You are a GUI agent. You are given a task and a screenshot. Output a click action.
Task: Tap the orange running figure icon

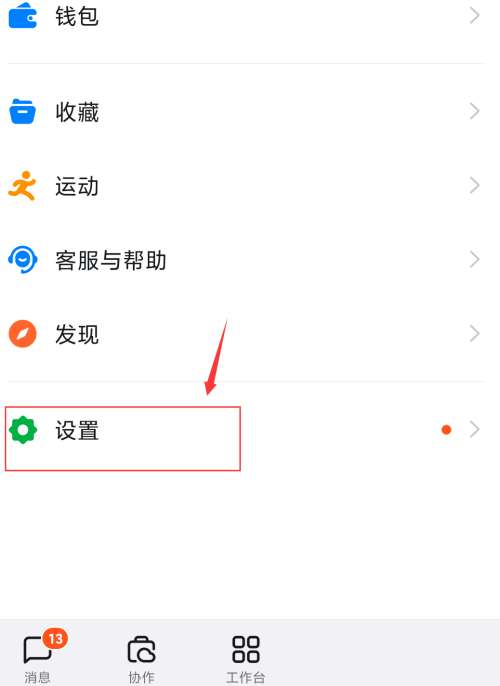pos(22,186)
